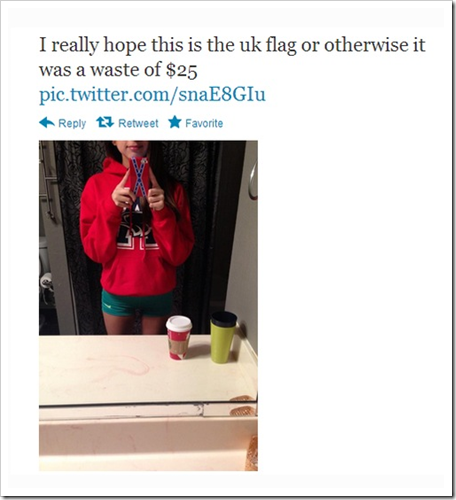
Task: Click the towel ring on the wall
Action: [x=254, y=180]
